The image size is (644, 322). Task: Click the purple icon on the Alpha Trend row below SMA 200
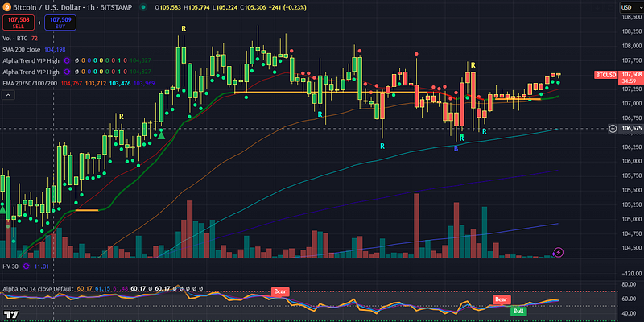pyautogui.click(x=68, y=61)
